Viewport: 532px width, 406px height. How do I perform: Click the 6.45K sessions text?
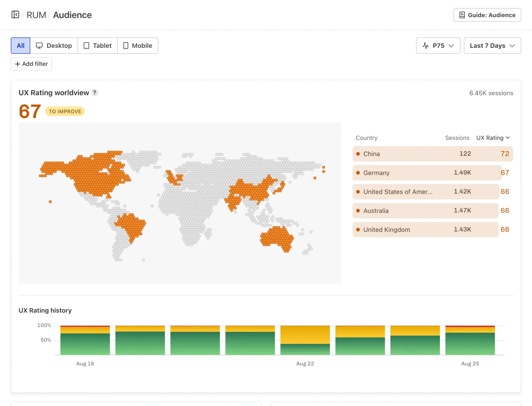click(491, 93)
